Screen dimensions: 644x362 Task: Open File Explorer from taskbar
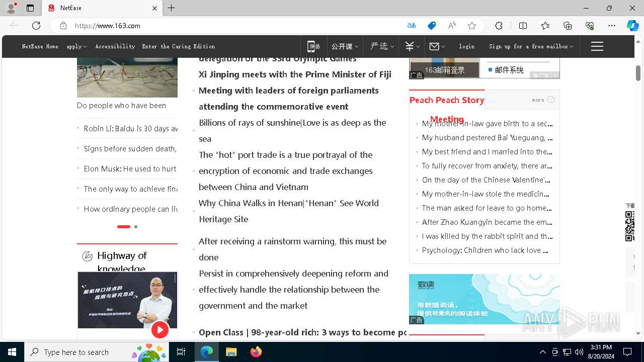(x=231, y=352)
